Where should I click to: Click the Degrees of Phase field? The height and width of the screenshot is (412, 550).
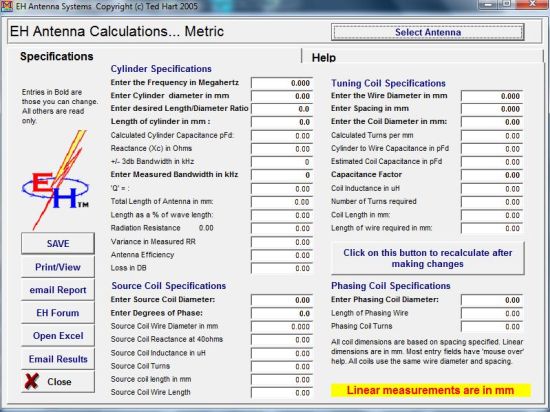pyautogui.click(x=282, y=313)
